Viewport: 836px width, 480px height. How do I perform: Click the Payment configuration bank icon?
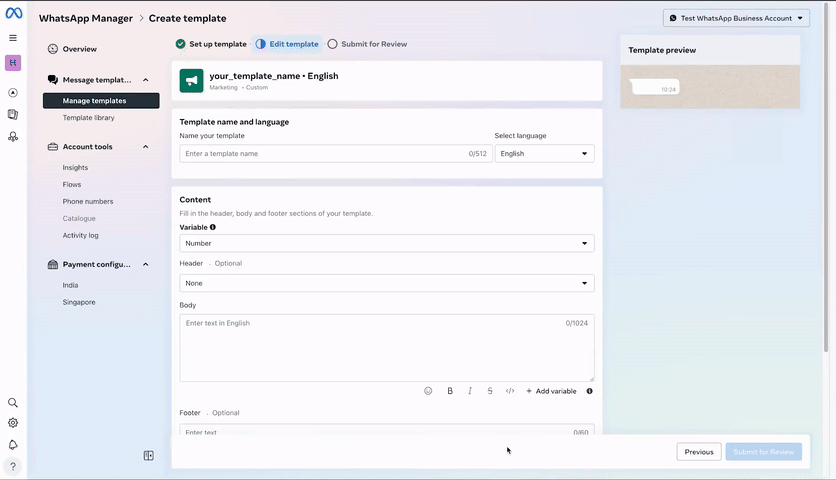53,265
